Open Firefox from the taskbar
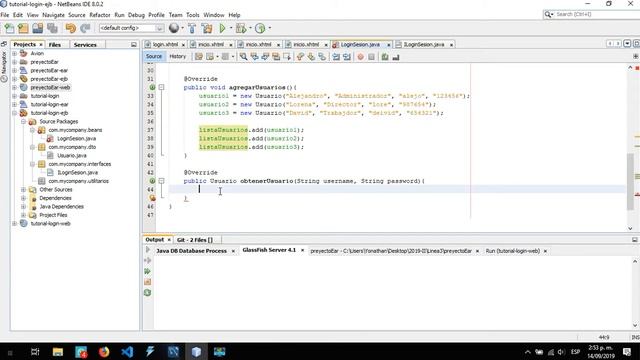The image size is (640, 360). 104,351
